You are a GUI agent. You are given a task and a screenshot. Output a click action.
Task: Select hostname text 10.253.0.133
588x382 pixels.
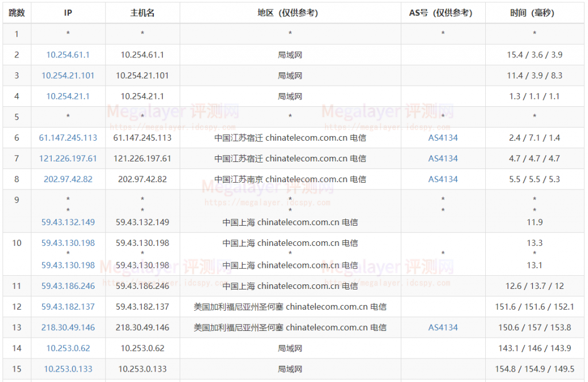coord(142,369)
